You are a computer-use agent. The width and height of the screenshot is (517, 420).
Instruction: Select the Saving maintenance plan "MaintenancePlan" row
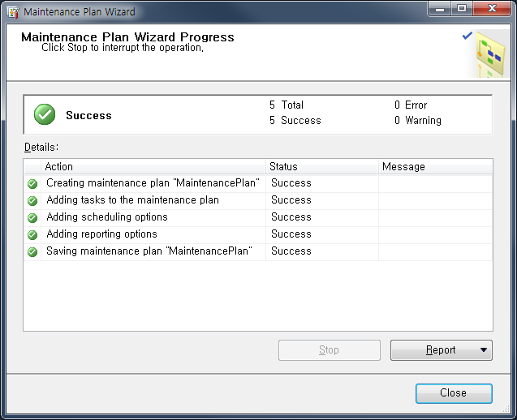click(258, 251)
